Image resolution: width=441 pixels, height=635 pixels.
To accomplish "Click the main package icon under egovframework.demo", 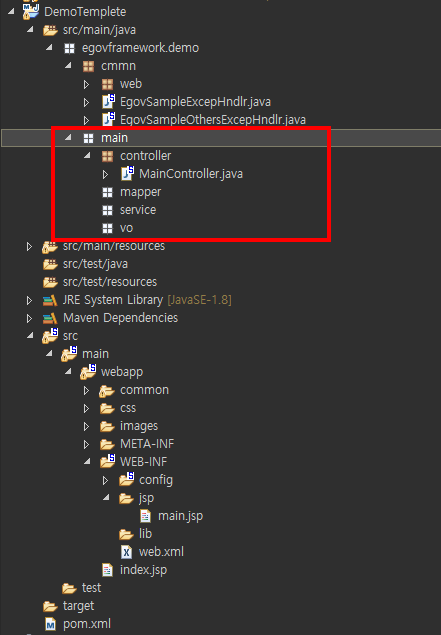I will 88,138.
